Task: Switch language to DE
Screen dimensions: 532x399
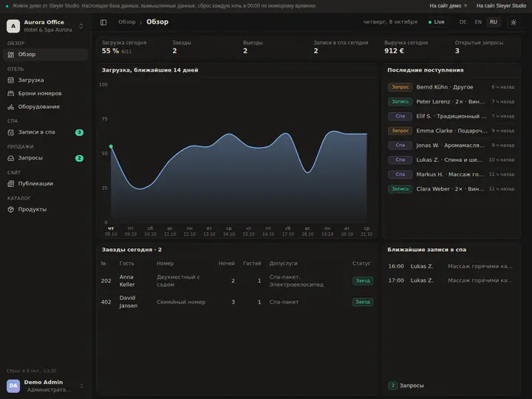Action: point(463,22)
